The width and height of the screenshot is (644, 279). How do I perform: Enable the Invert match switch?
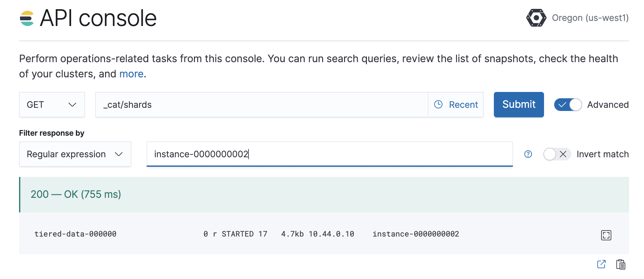(557, 154)
